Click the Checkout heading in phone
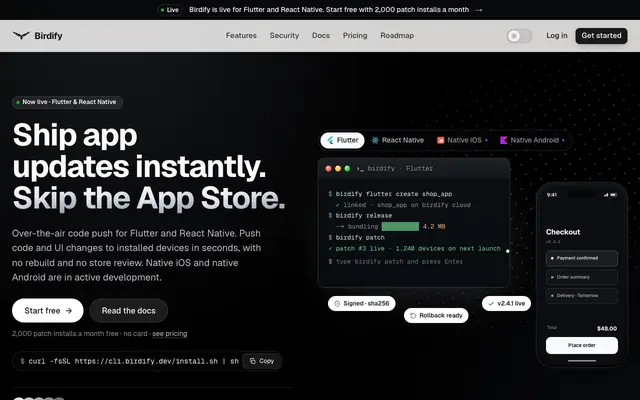This screenshot has height=400, width=640. pos(563,232)
